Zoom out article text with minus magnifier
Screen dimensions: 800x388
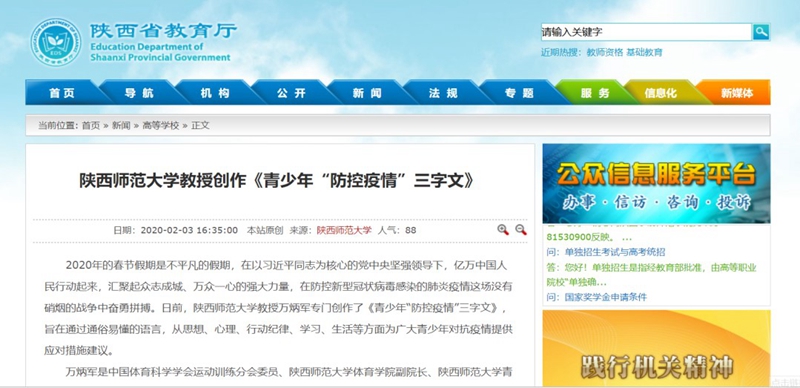pos(521,230)
